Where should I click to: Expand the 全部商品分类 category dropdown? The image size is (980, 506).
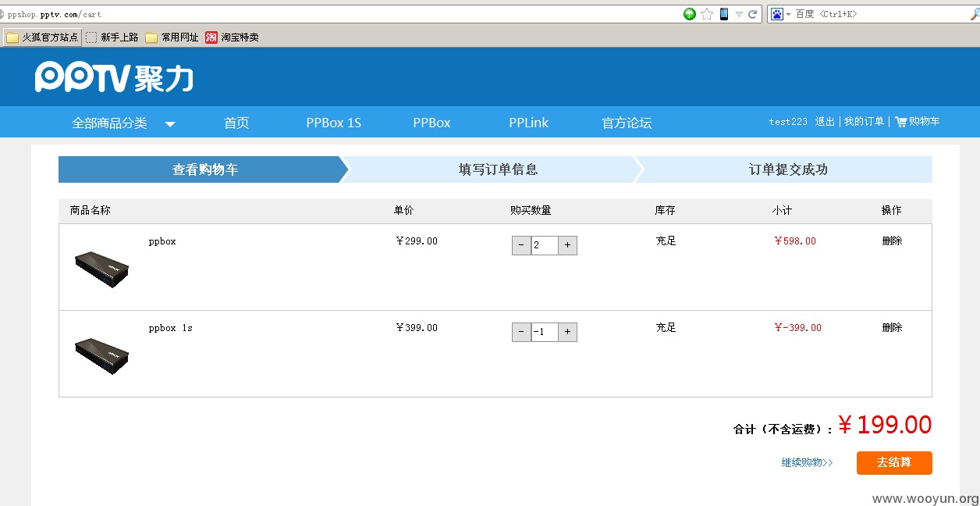123,123
